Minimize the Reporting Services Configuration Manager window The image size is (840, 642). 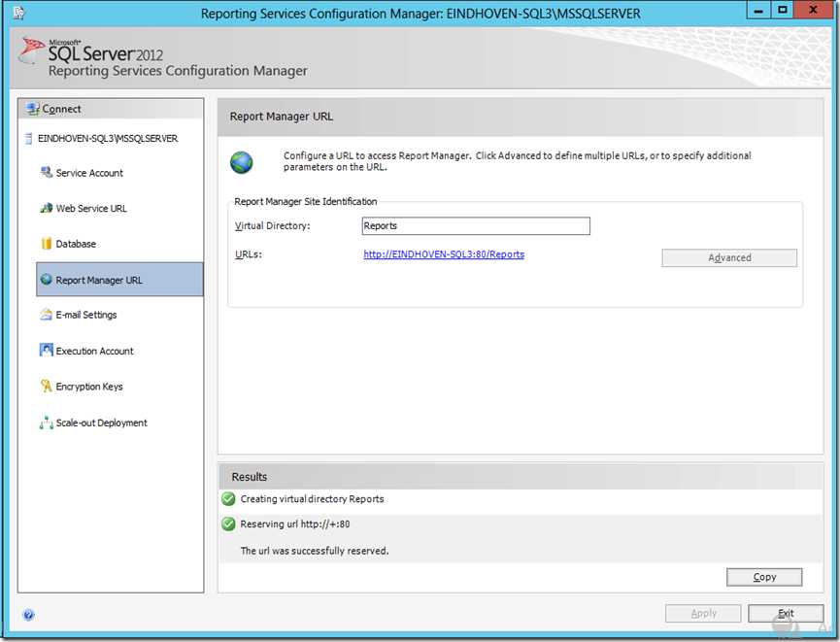pyautogui.click(x=758, y=10)
